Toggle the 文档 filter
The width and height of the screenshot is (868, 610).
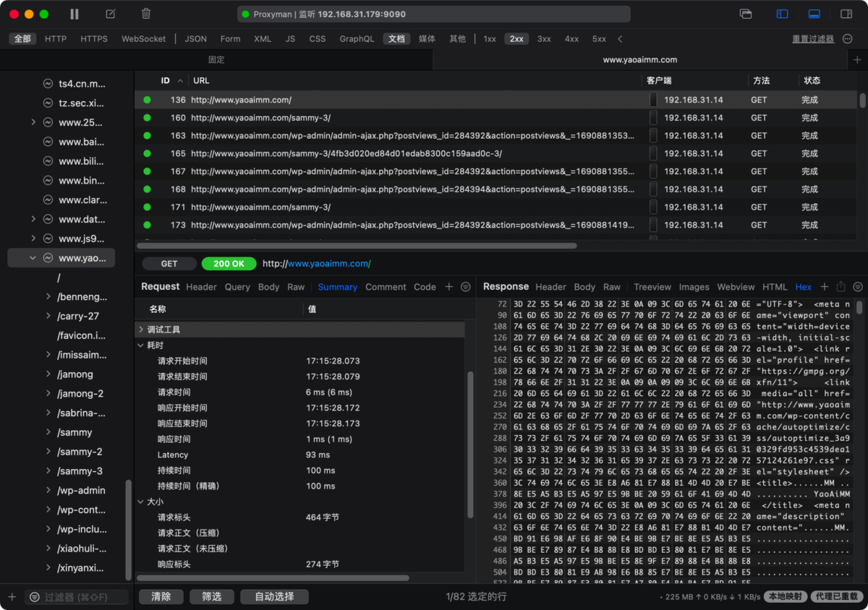pyautogui.click(x=396, y=39)
